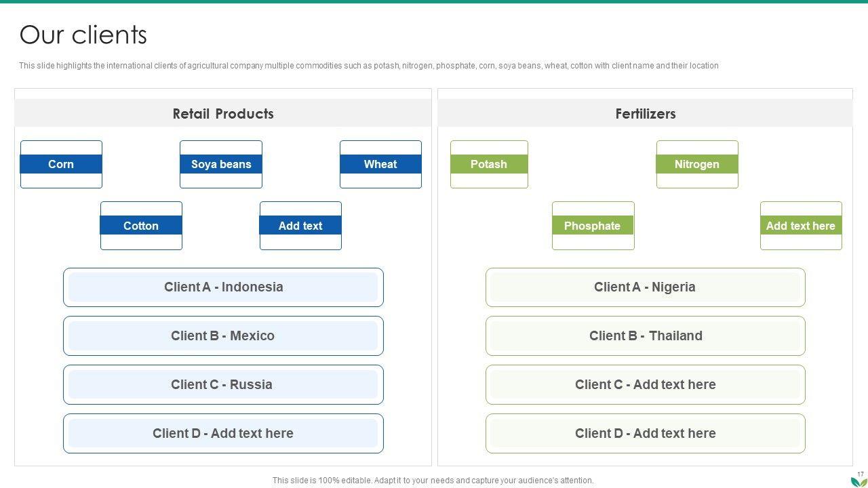Select the Phosphate fertilizer box

click(593, 226)
